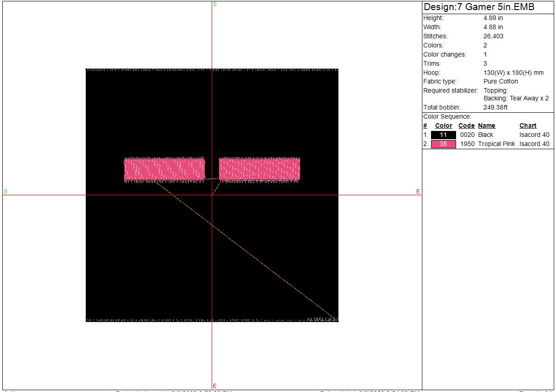Click the Chart column header
This screenshot has height=392, width=556.
(528, 126)
